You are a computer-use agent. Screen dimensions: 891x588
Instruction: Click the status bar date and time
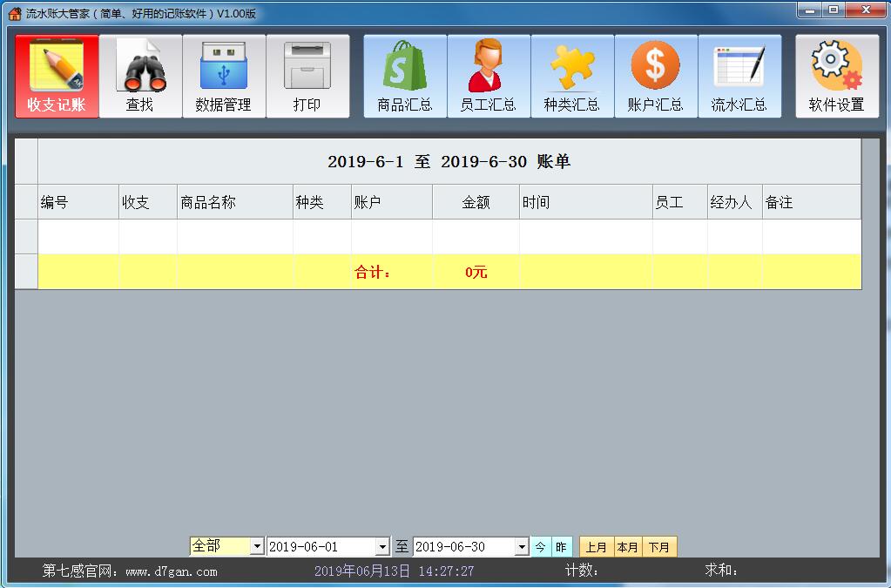click(395, 571)
